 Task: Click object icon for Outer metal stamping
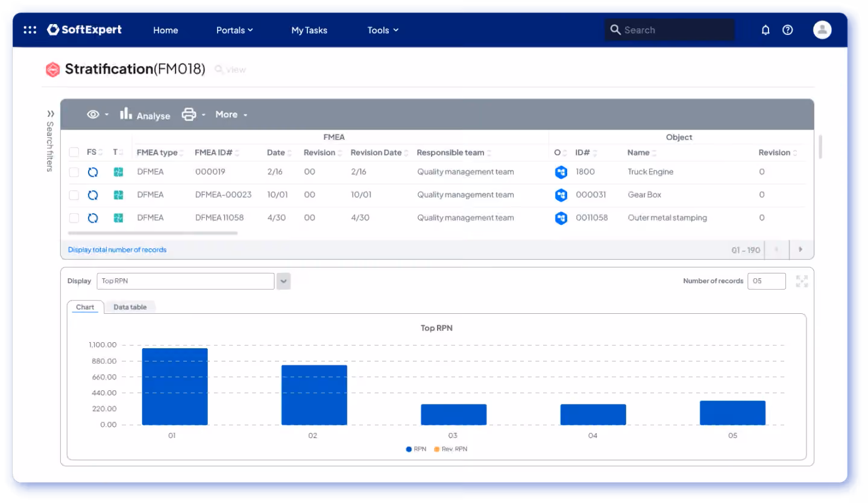tap(561, 218)
